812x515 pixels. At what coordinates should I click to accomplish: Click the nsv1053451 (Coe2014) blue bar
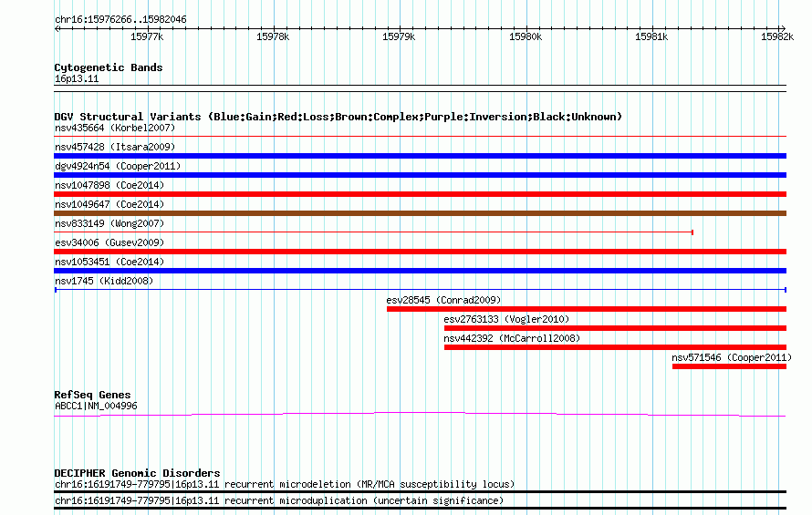(420, 271)
